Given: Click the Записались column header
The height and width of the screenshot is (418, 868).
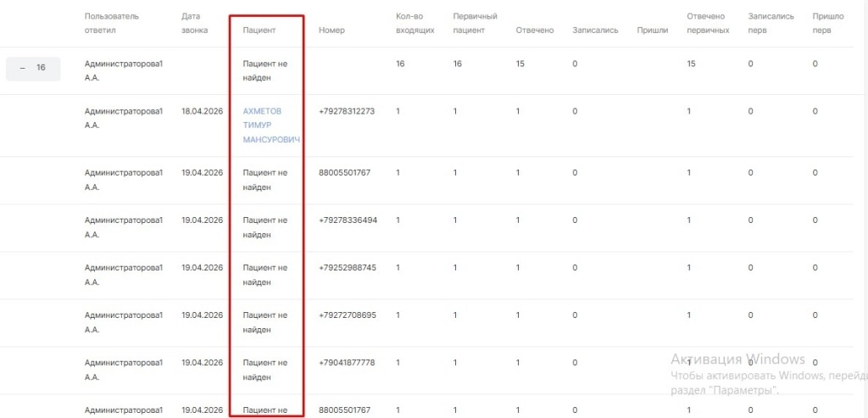Looking at the screenshot, I should tap(595, 31).
